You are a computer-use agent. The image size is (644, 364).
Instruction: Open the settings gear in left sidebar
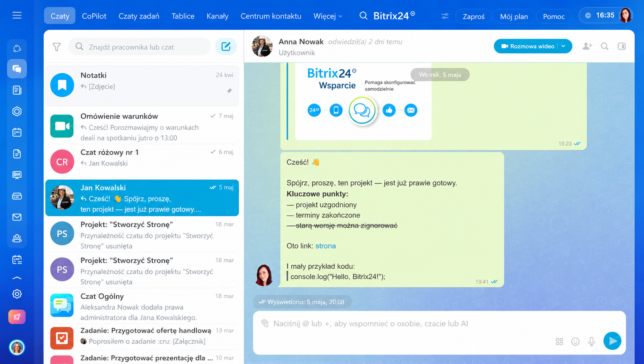point(17,294)
